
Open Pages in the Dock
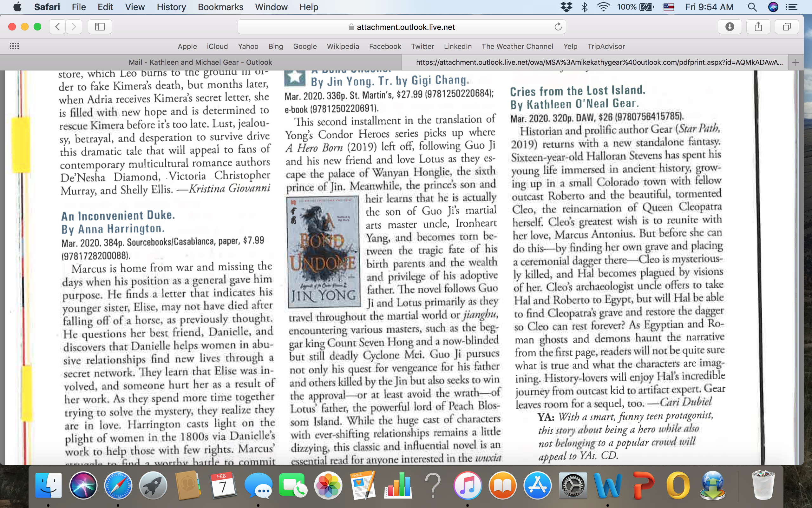[363, 485]
